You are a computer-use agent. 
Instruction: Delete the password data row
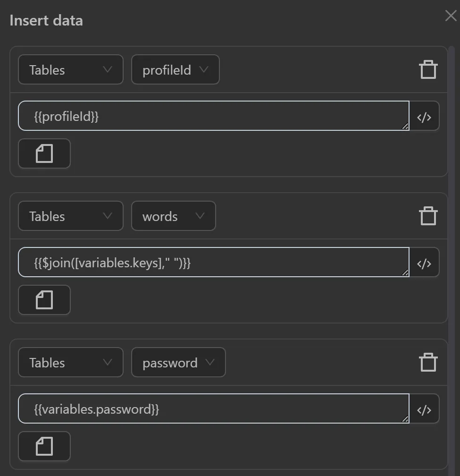coord(428,362)
